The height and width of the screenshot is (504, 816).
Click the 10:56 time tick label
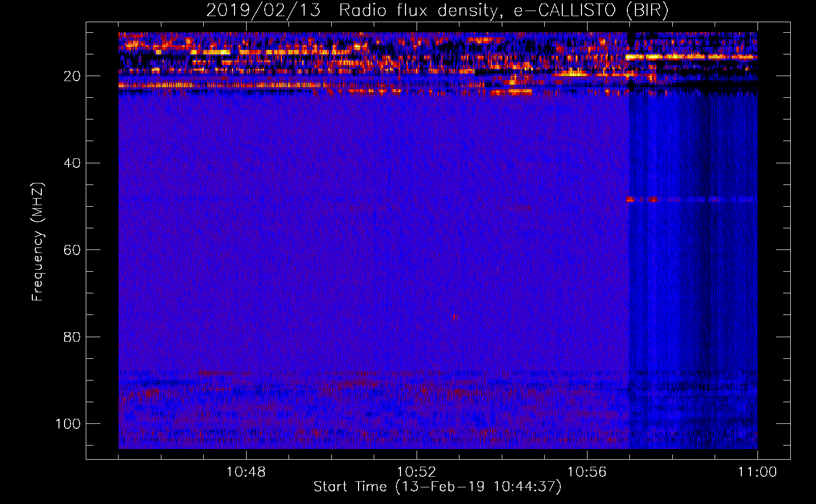[587, 472]
